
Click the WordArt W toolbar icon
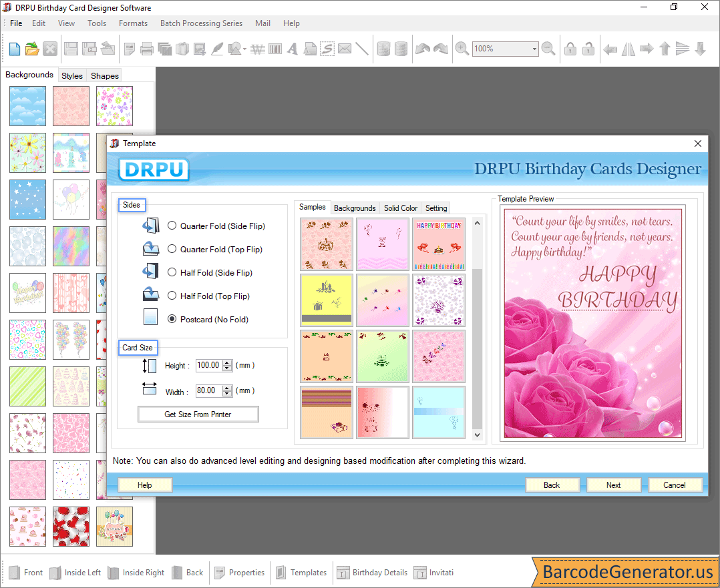pyautogui.click(x=258, y=49)
